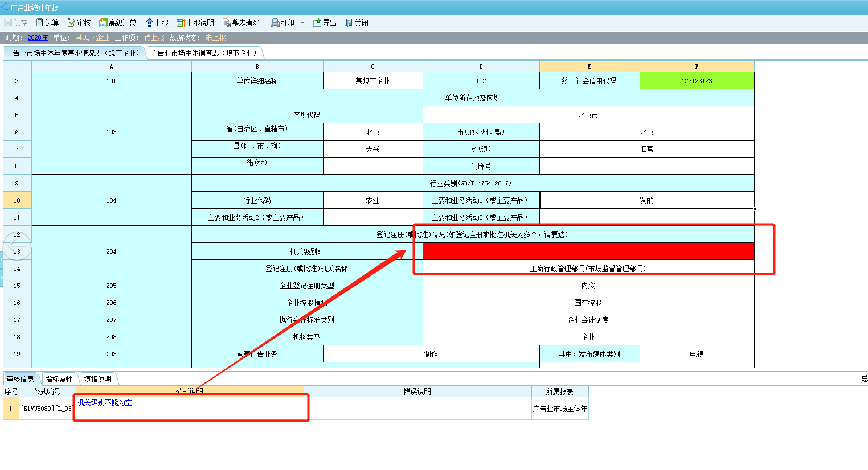Click column header E

pos(589,67)
